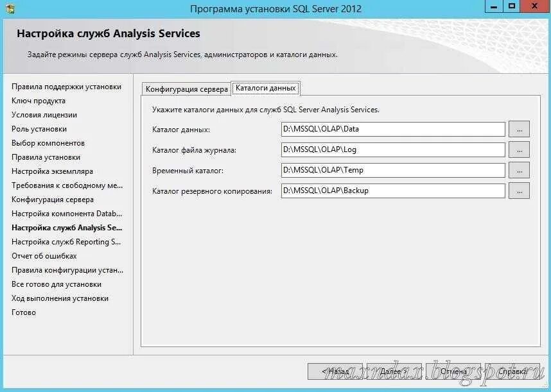Screen dimensions: 551x392
Task: Click the Каталог данных path field
Action: (x=393, y=129)
